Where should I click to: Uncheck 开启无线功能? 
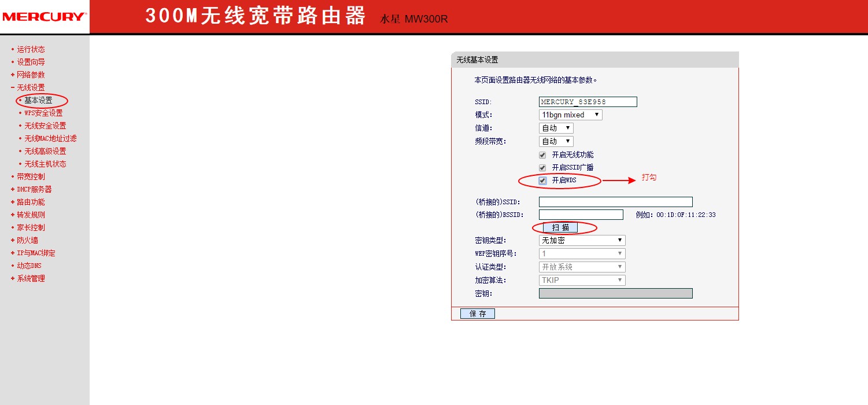pos(542,154)
